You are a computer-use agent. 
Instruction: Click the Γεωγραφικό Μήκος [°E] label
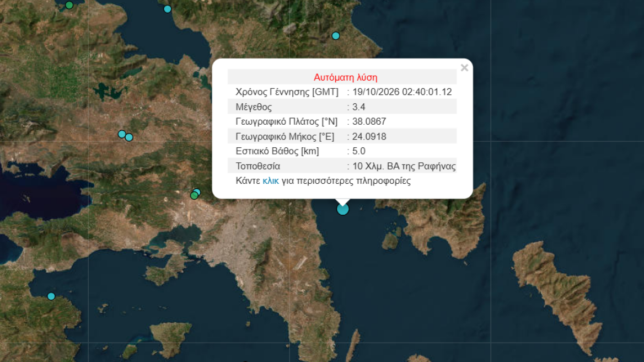coord(285,136)
